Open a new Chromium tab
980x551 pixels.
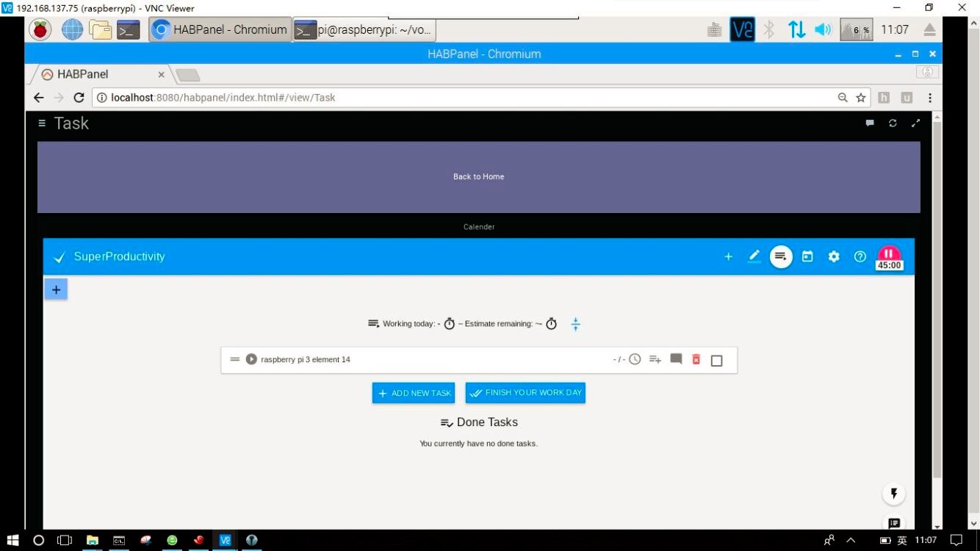(187, 75)
